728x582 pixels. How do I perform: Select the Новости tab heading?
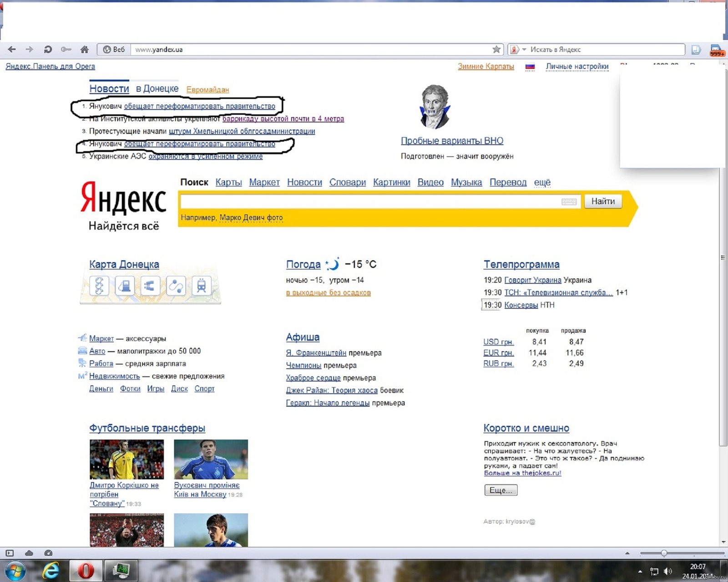click(x=109, y=89)
